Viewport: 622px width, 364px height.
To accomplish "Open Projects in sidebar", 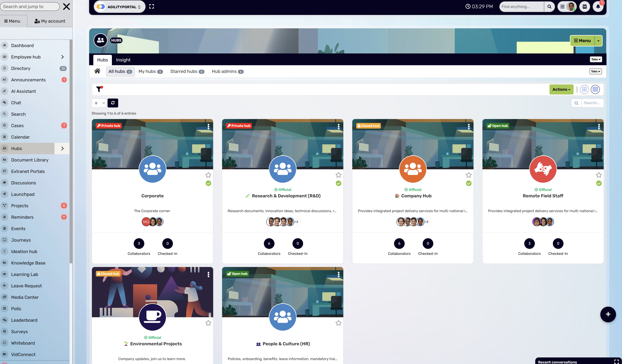I will (35, 206).
